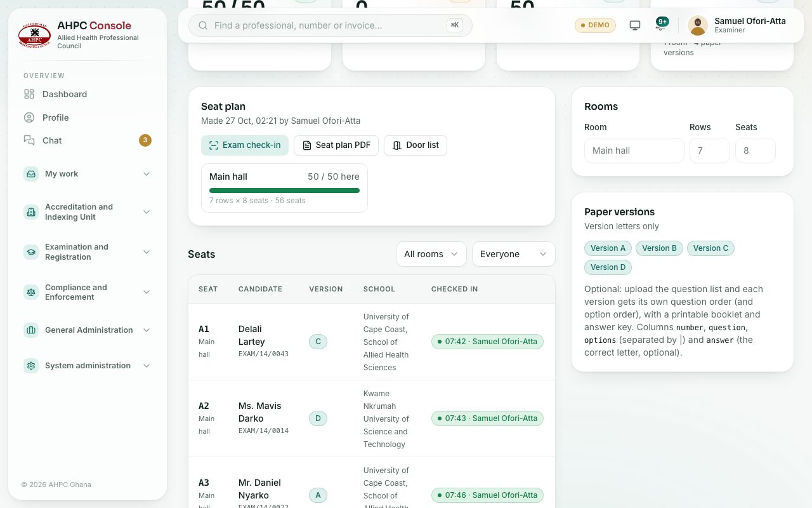This screenshot has width=812, height=508.
Task: Click the System administration gear icon
Action: pyautogui.click(x=31, y=366)
